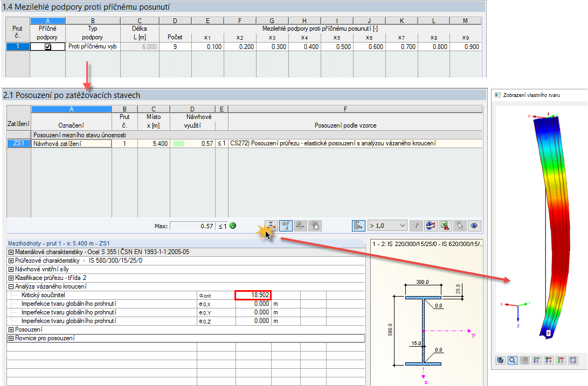Select the Imperfekce tvaru e0,X row

[185, 304]
